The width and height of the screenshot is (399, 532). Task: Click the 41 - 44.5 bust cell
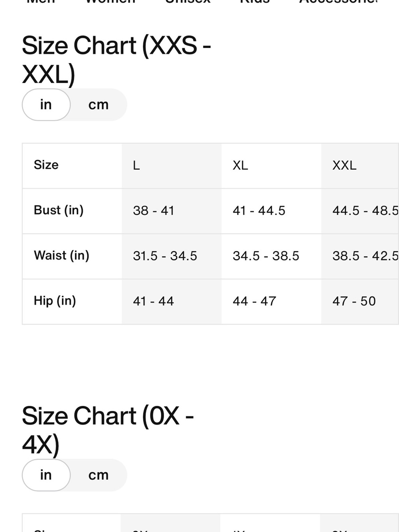click(x=271, y=211)
